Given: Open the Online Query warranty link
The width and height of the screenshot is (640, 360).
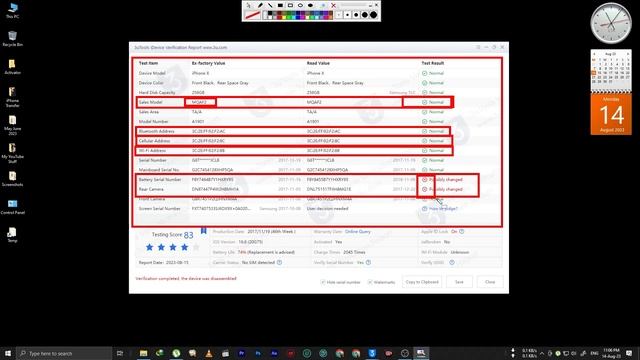Looking at the screenshot, I should pos(358,231).
